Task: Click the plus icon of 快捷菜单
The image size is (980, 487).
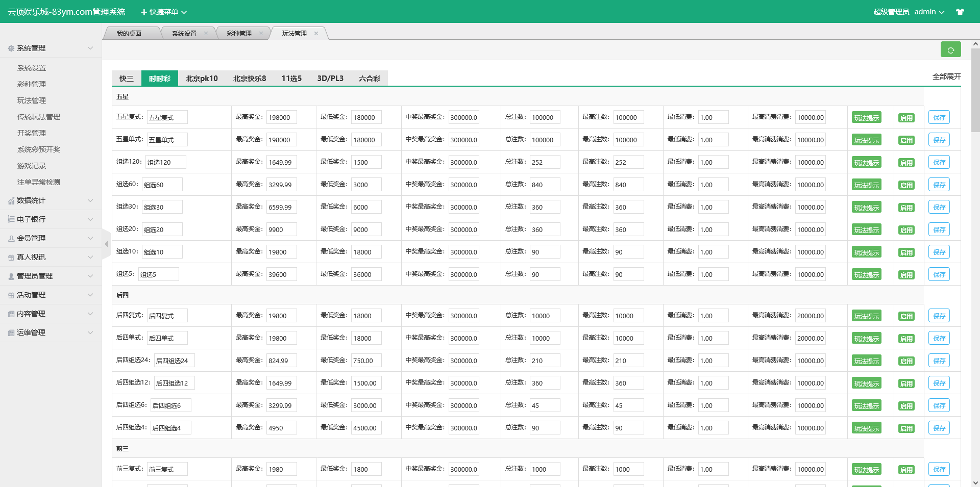Action: pyautogui.click(x=144, y=12)
